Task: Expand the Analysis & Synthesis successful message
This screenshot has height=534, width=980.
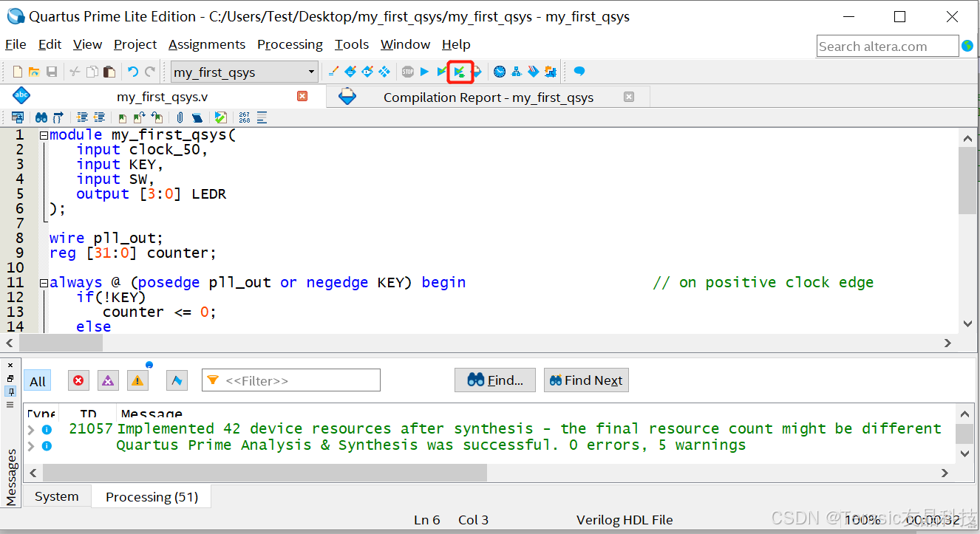Action: pyautogui.click(x=30, y=445)
